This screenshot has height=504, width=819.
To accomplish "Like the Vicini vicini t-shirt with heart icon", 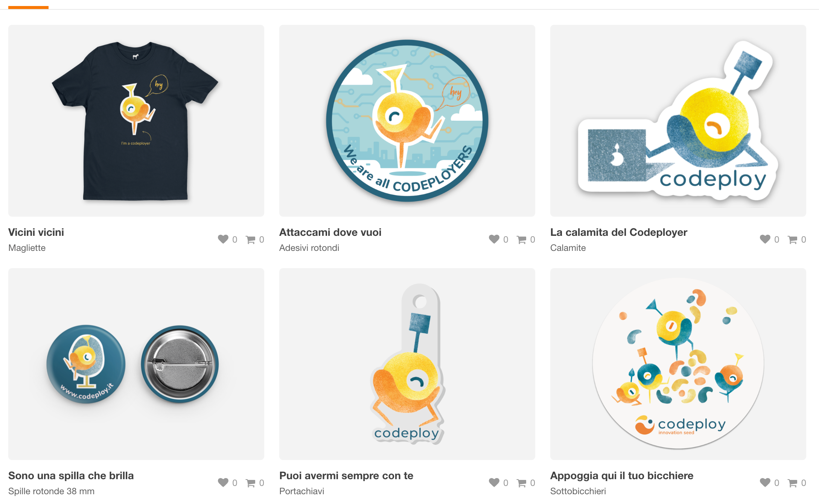I will click(x=223, y=239).
